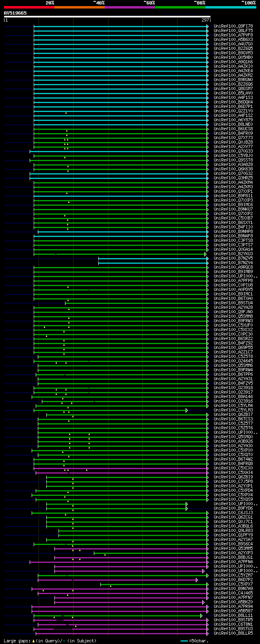This screenshot has width=260, height=644.
Task: Select hit UniRef100_B6DQK4
Action: tap(233, 102)
